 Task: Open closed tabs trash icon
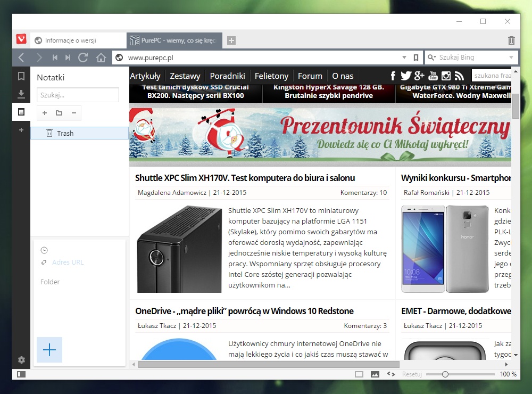click(x=511, y=40)
